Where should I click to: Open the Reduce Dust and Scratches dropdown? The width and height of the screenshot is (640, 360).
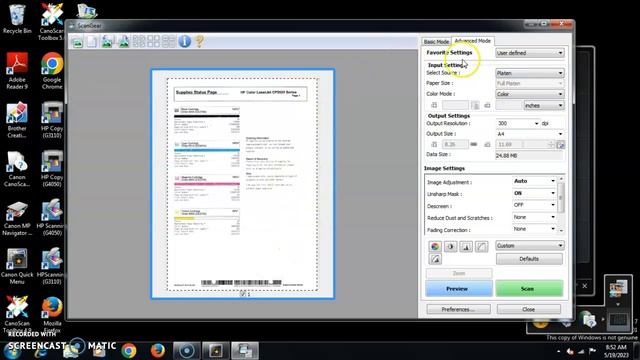534,217
